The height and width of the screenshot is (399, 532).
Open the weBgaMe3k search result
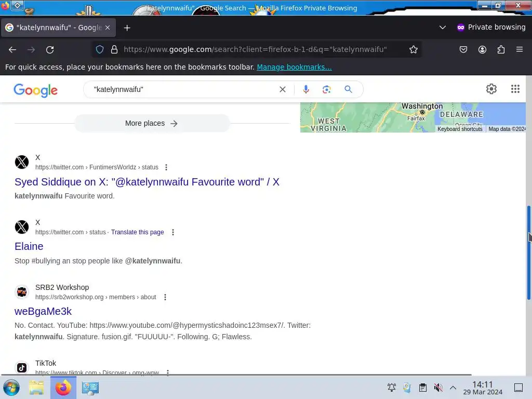pos(43,311)
